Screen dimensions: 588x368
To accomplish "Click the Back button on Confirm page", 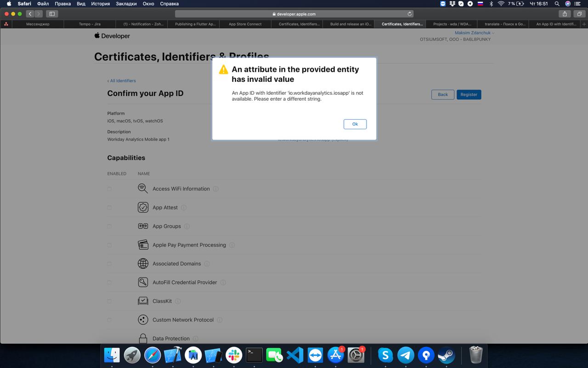I will pos(443,94).
